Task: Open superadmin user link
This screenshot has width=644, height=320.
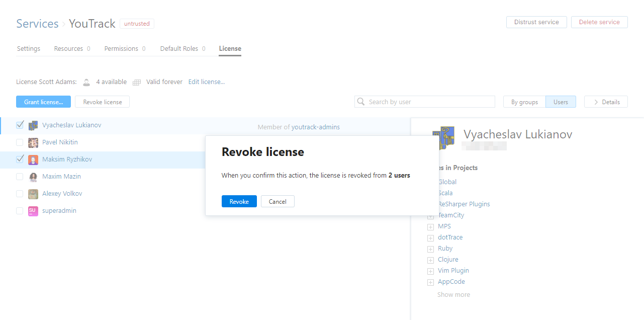Action: click(x=59, y=211)
